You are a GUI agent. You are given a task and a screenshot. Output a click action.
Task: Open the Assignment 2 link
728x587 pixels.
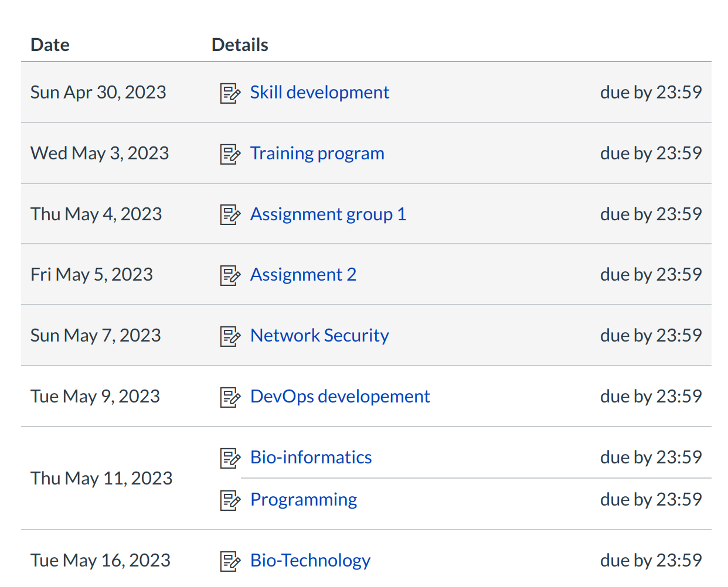click(x=303, y=275)
